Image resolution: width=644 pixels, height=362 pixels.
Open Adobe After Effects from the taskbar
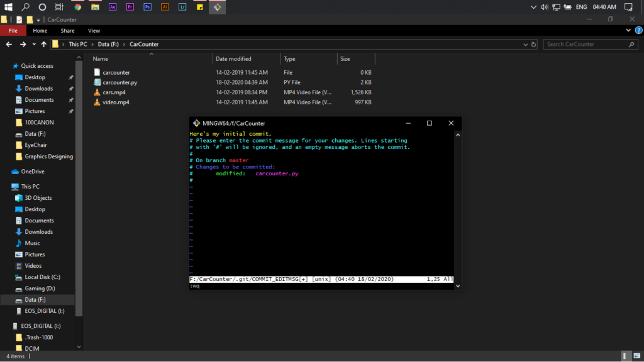(113, 8)
